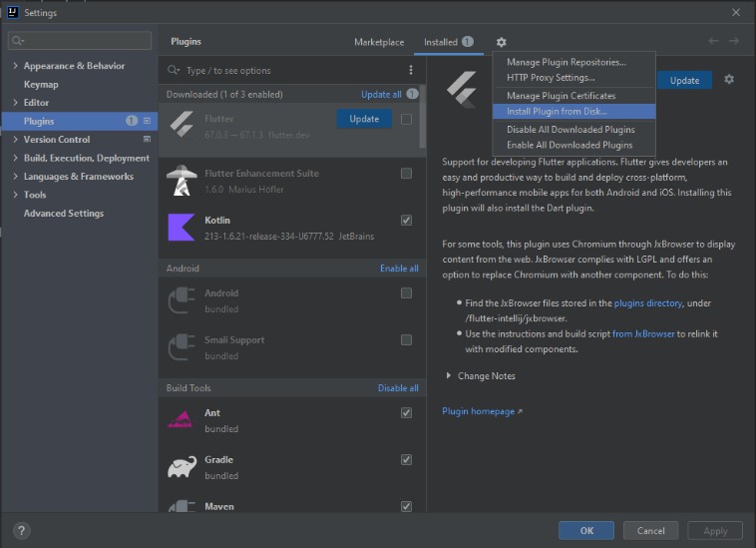Click the Smali Support plugin icon
Screen dimensions: 756x548
[182, 346]
